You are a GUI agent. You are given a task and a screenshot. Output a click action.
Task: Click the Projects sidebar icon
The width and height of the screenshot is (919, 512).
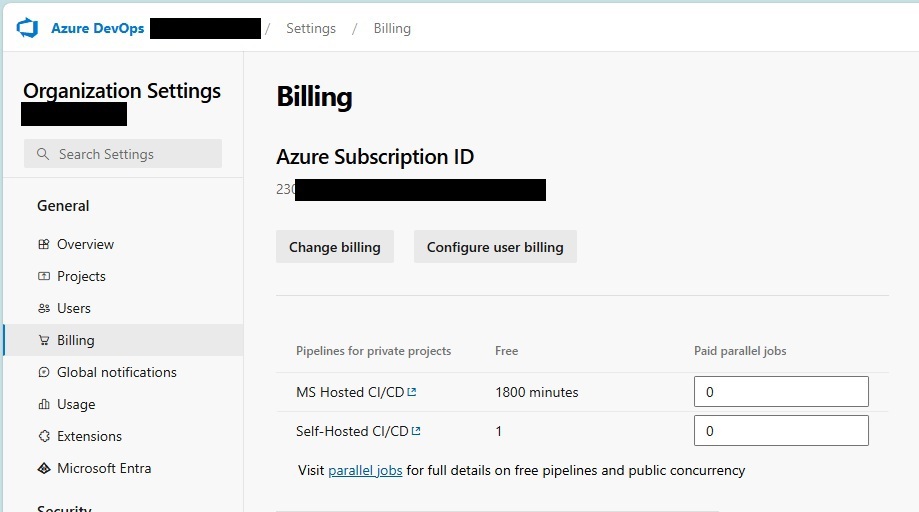point(43,276)
